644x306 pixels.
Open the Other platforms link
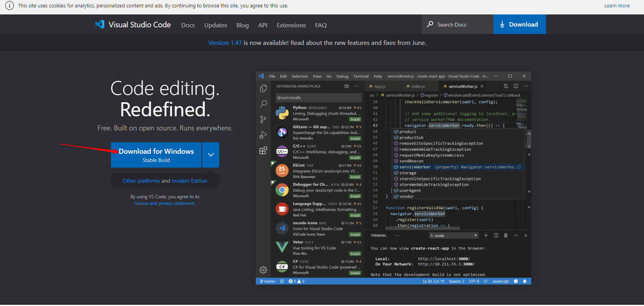point(141,181)
